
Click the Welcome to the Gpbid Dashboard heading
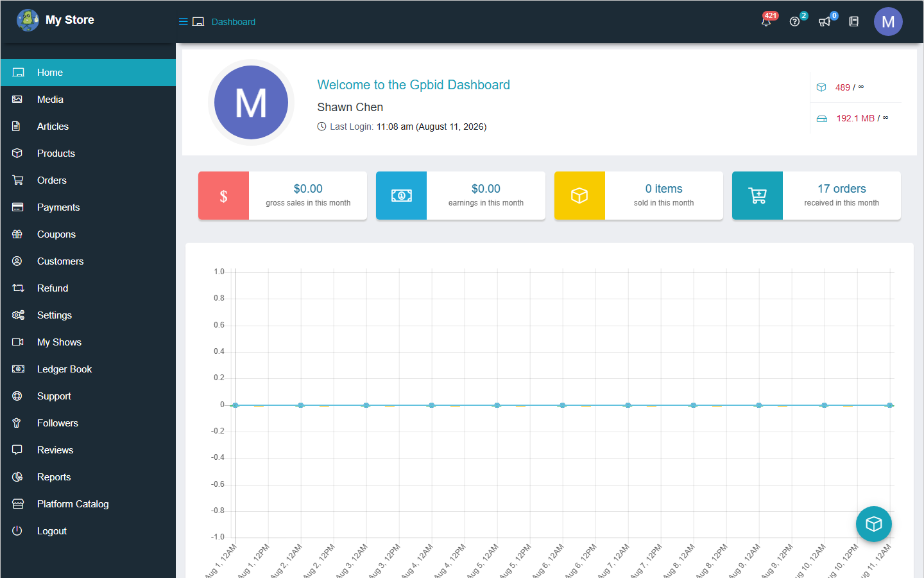coord(413,85)
